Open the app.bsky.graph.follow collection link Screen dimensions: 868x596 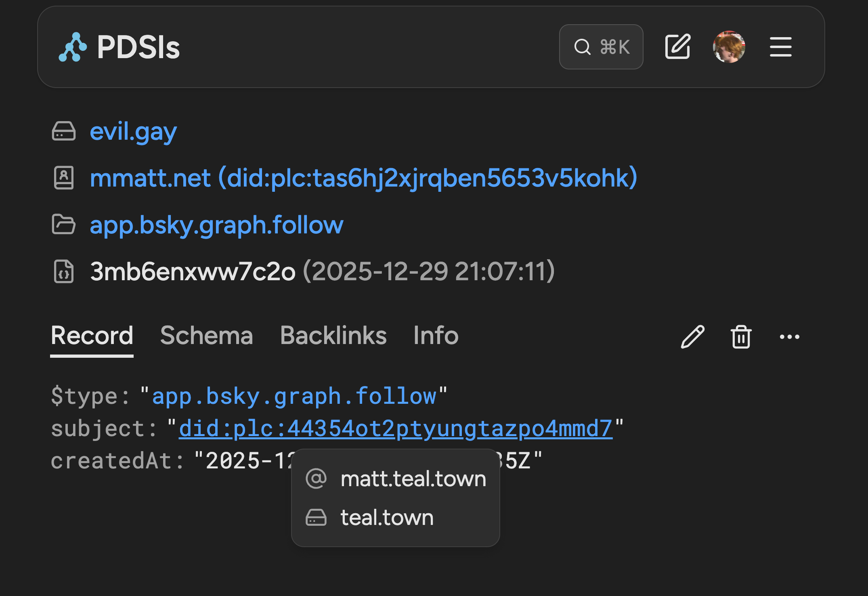(216, 225)
